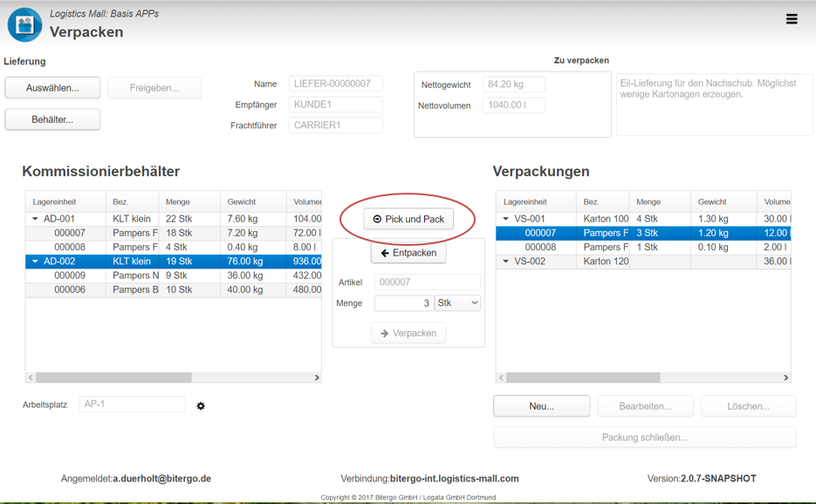Create new packaging with Neu...
Viewport: 816px width, 504px height.
[x=542, y=406]
